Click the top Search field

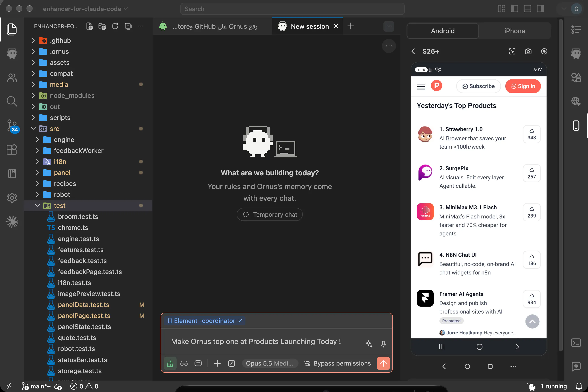pos(292,9)
